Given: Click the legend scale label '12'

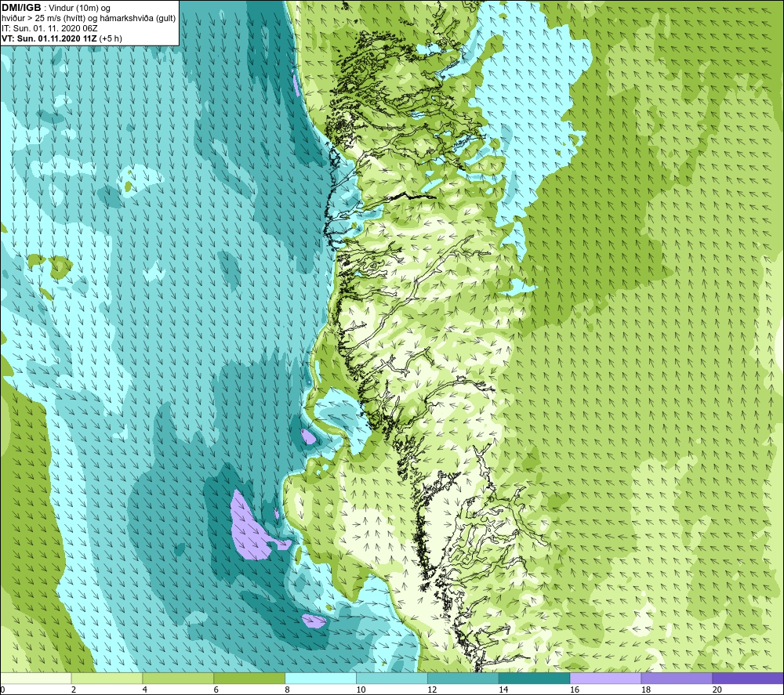Looking at the screenshot, I should (x=432, y=690).
